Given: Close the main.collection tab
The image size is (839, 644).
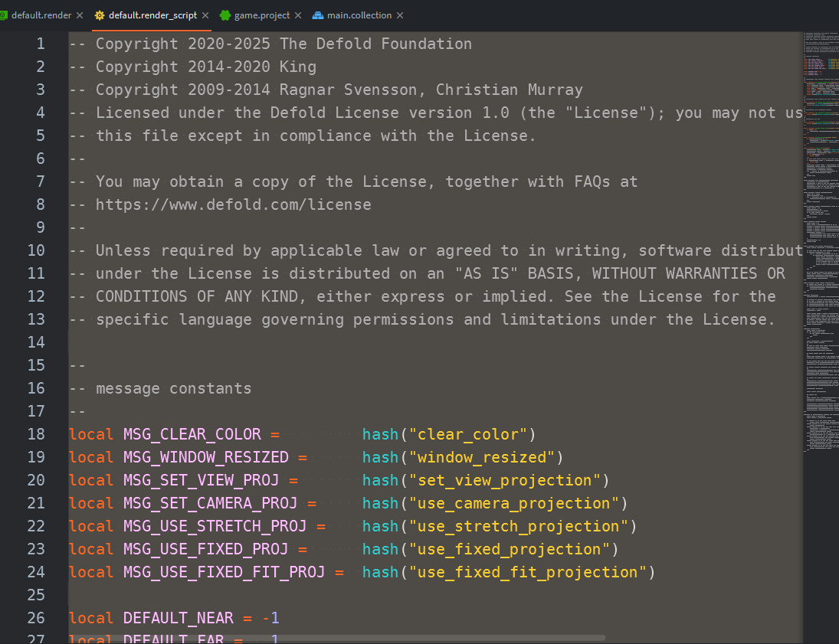Looking at the screenshot, I should point(400,15).
